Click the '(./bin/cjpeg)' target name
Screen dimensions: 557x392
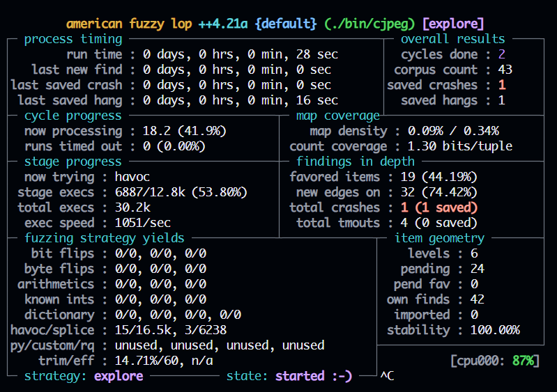click(x=369, y=24)
